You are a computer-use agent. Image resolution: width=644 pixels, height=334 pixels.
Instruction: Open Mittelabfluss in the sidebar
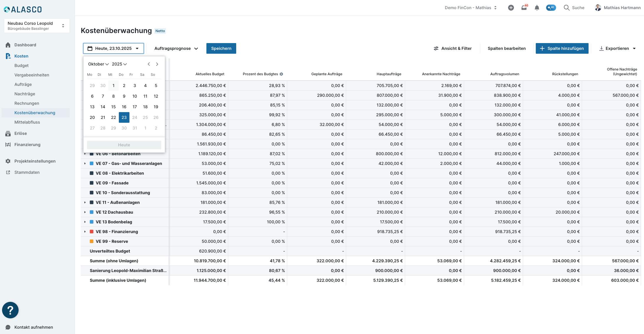(x=27, y=122)
